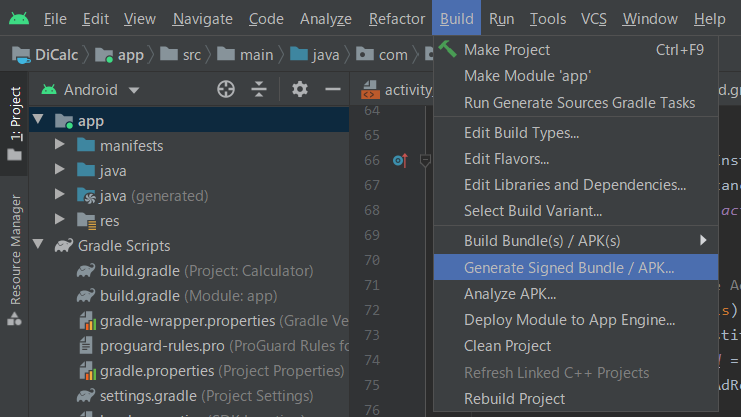741x417 pixels.
Task: Hide the Project panel with minus icon
Action: click(333, 89)
